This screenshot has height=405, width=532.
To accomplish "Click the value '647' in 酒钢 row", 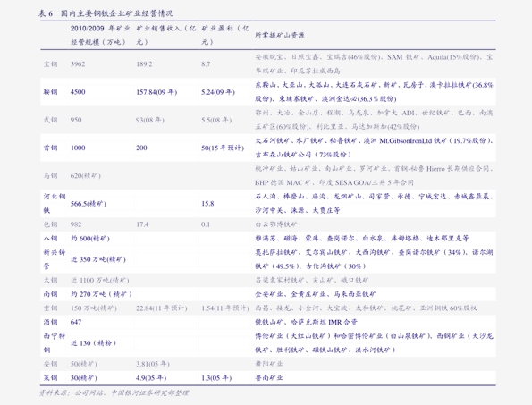I will pos(76,322).
